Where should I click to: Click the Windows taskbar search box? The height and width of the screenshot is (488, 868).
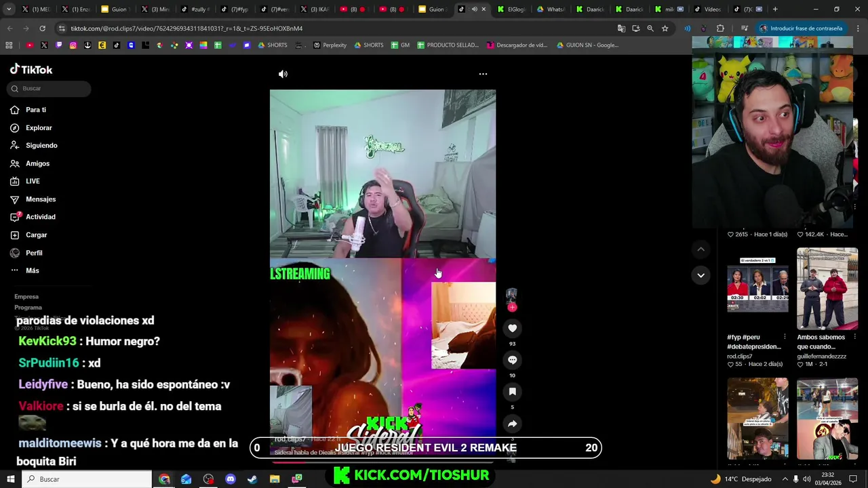pos(87,479)
